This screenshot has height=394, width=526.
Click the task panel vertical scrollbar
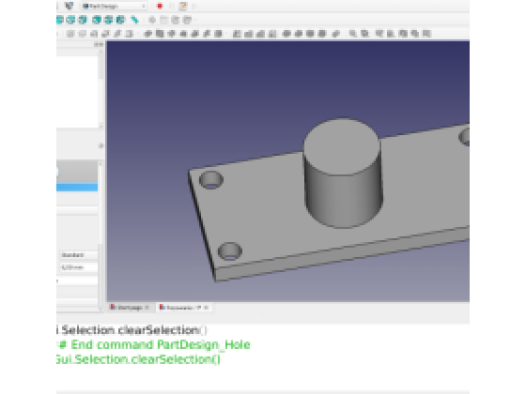click(x=101, y=235)
